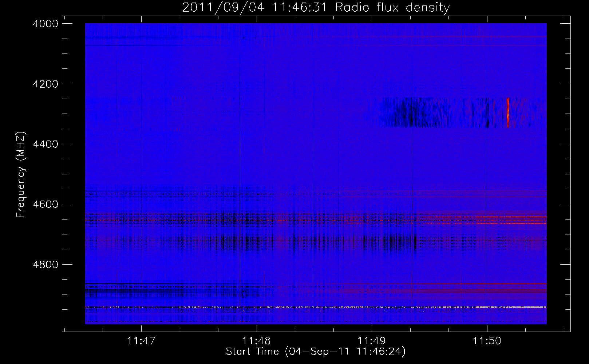
Task: Click the 4400 frequency tick label
Action: click(x=46, y=144)
